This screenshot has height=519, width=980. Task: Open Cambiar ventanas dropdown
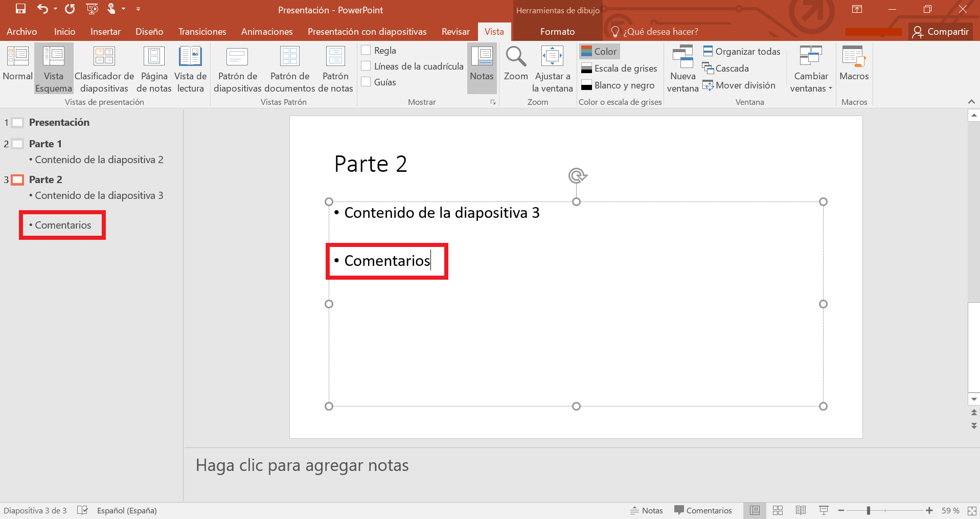click(x=811, y=69)
